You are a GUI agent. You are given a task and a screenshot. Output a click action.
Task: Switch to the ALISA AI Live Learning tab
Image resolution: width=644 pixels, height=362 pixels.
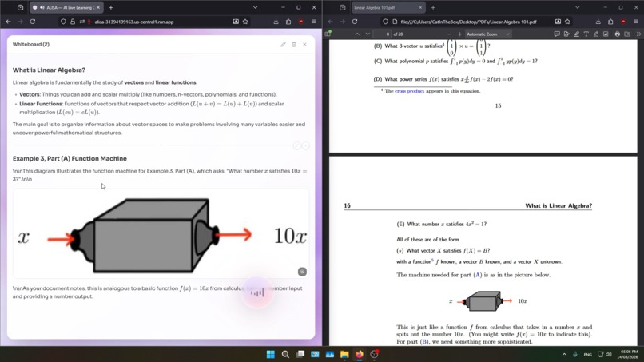pyautogui.click(x=67, y=7)
